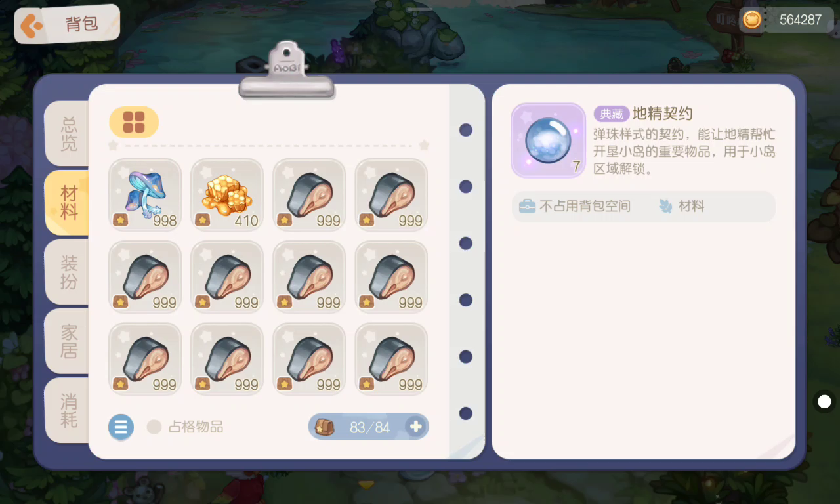Click the 地精契约 marble item icon
The image size is (840, 504).
549,140
